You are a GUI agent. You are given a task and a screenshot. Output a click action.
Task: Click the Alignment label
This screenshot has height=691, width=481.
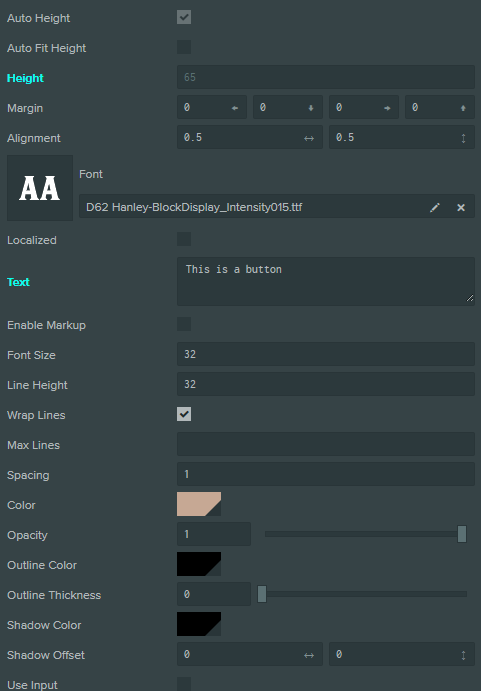pyautogui.click(x=34, y=138)
